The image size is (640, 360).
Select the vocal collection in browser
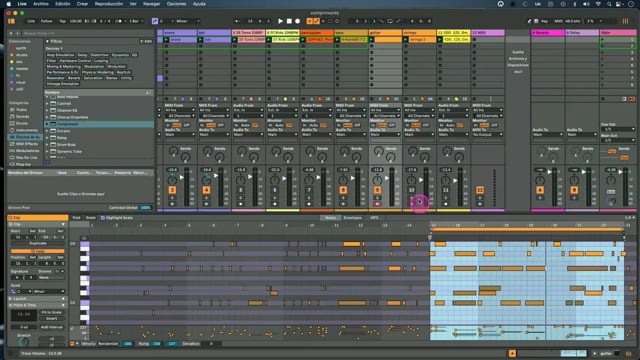[x=20, y=82]
